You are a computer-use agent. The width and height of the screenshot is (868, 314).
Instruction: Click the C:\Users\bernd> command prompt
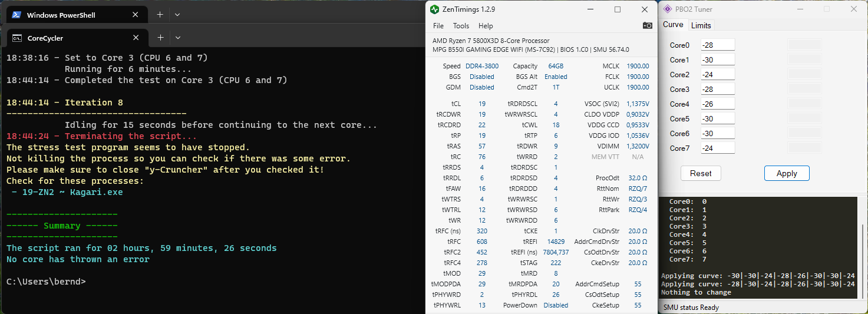click(46, 282)
